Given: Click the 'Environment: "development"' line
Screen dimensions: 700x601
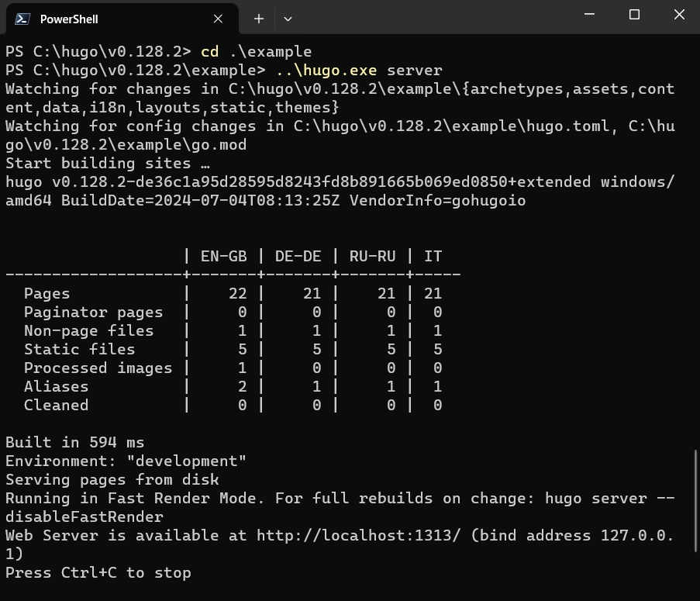Looking at the screenshot, I should [126, 461].
